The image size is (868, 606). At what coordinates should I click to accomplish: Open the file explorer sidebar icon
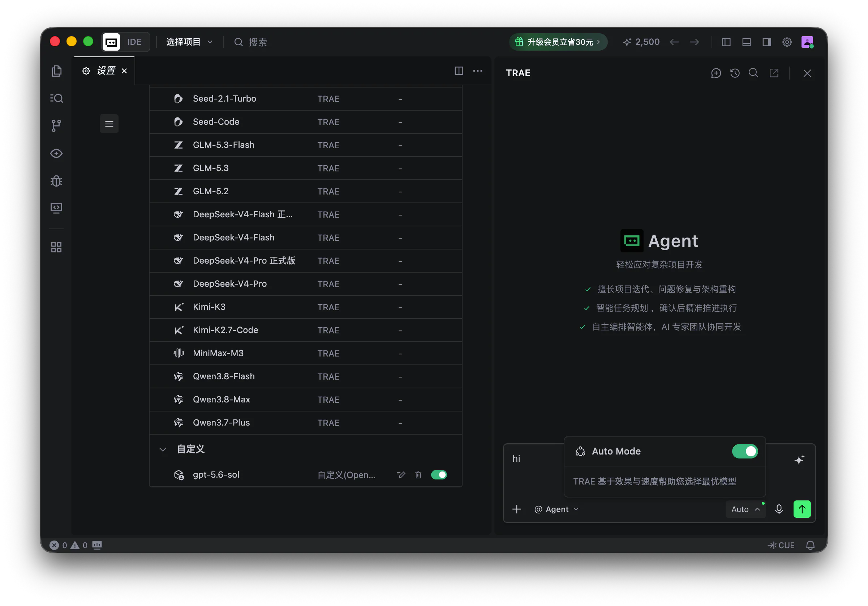[x=56, y=71]
